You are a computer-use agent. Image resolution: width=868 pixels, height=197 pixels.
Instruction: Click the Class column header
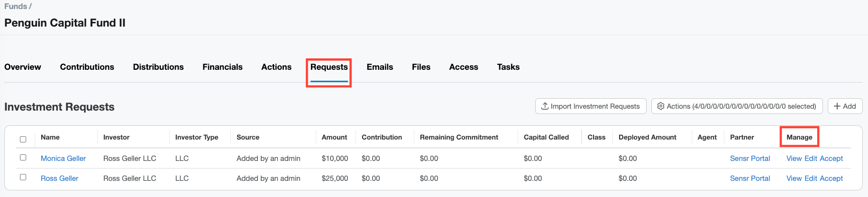tap(596, 137)
